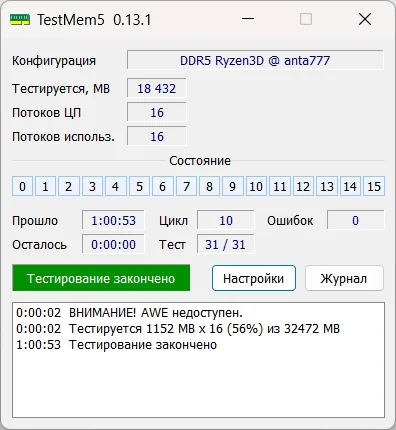Click the TestMem5 0.13.1 window title
This screenshot has height=430, width=396.
click(x=94, y=20)
